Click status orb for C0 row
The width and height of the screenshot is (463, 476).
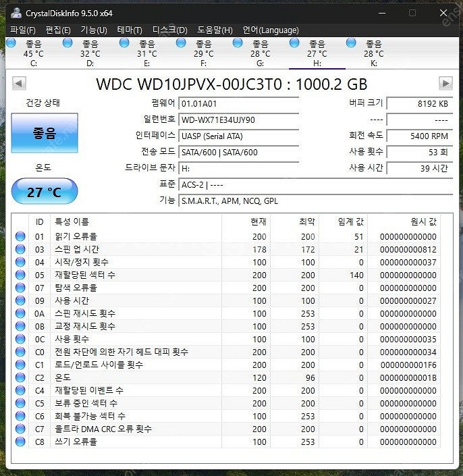[x=20, y=352]
